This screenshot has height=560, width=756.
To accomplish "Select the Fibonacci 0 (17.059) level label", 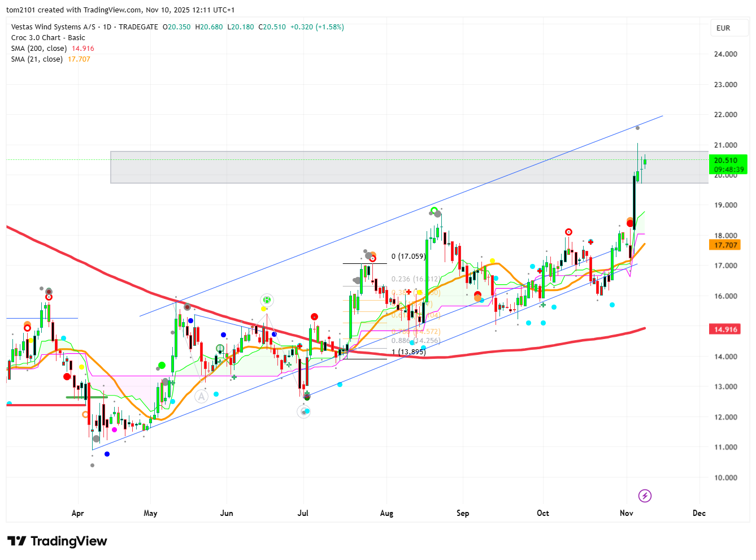I will pyautogui.click(x=409, y=257).
